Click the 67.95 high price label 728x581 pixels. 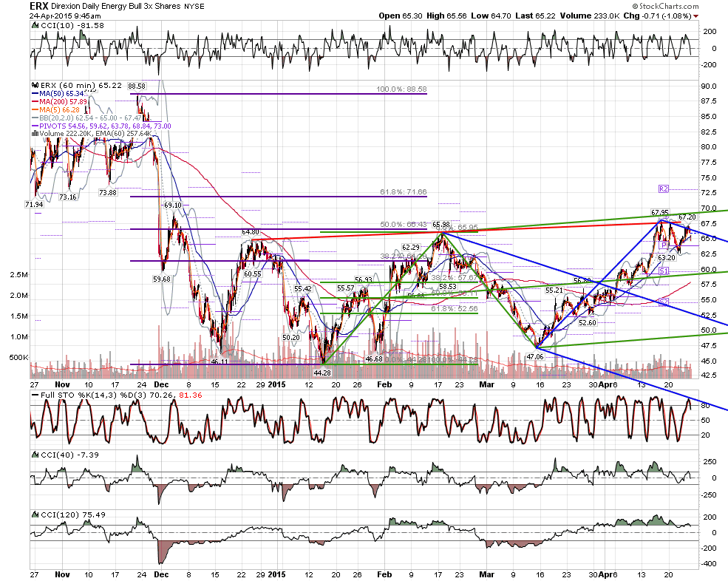pos(660,213)
